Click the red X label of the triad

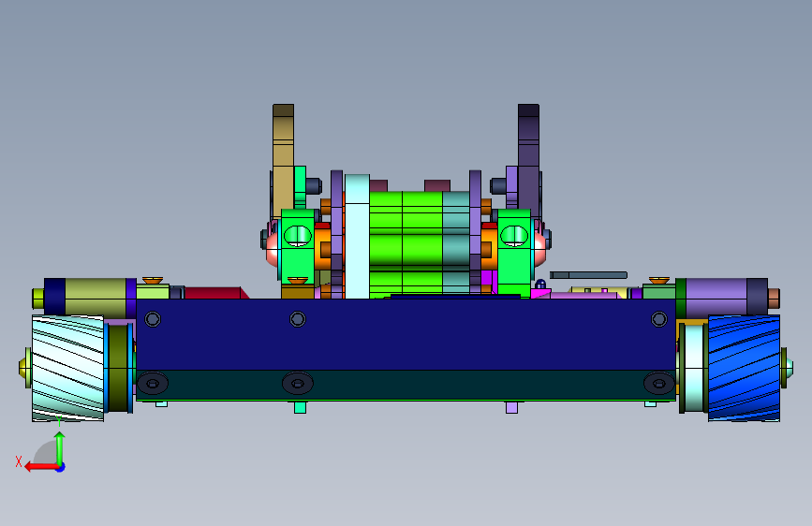[19, 461]
